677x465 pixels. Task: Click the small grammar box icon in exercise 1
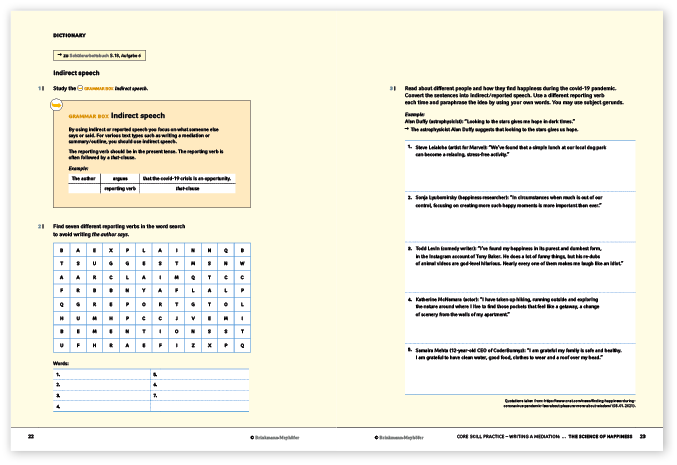pos(82,90)
